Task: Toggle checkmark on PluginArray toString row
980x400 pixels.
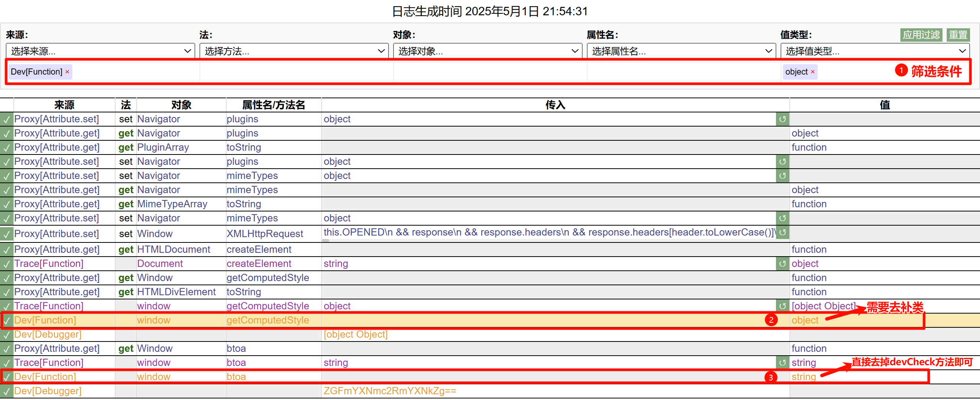Action: point(7,148)
